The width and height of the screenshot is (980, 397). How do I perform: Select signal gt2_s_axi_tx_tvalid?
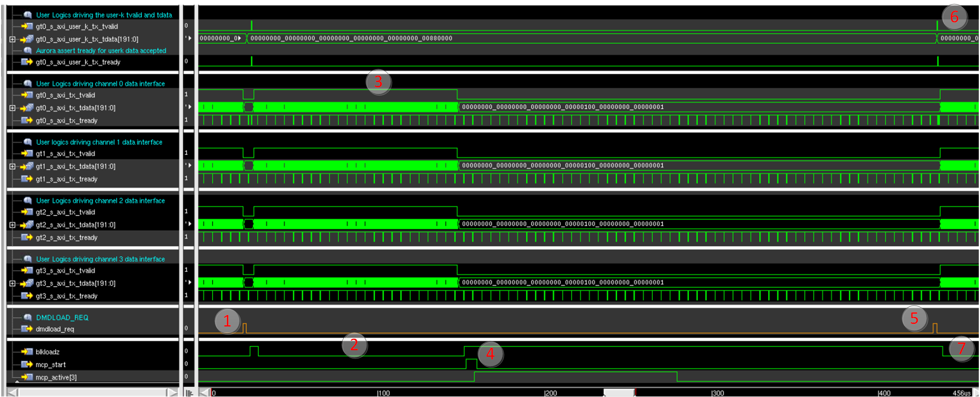[65, 212]
